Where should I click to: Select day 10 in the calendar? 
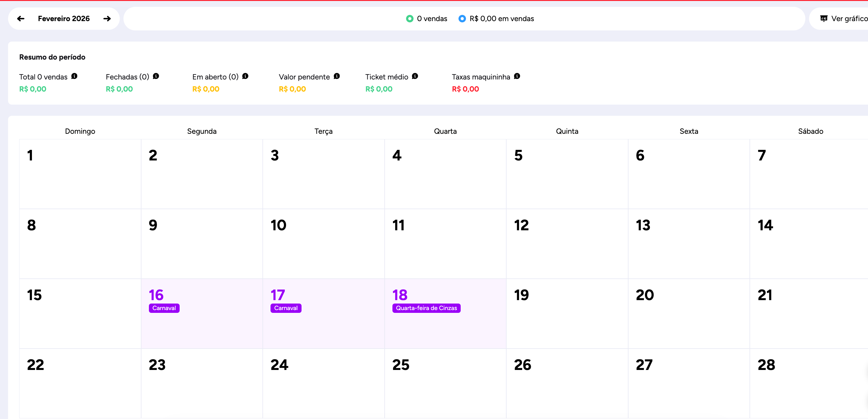(324, 243)
